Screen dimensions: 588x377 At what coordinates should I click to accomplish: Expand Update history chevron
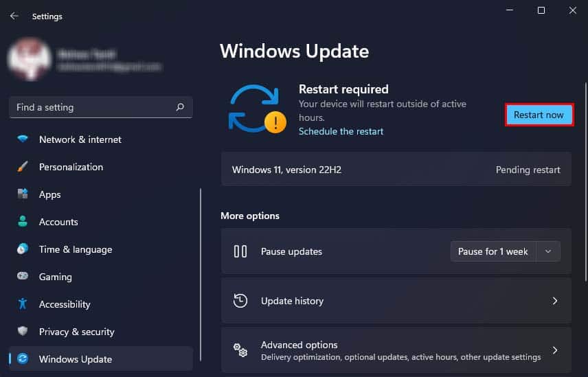click(554, 301)
